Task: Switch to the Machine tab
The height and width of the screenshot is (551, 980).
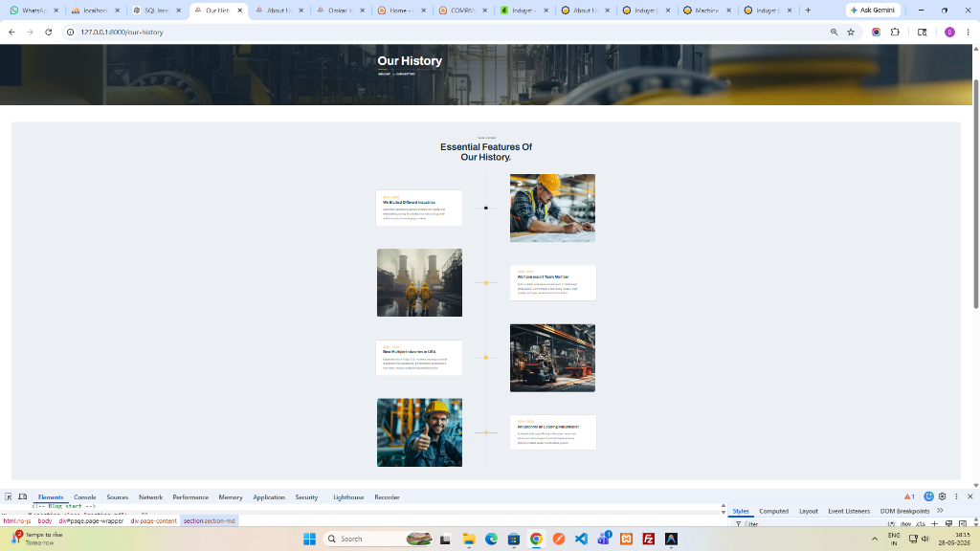Action: [x=707, y=10]
